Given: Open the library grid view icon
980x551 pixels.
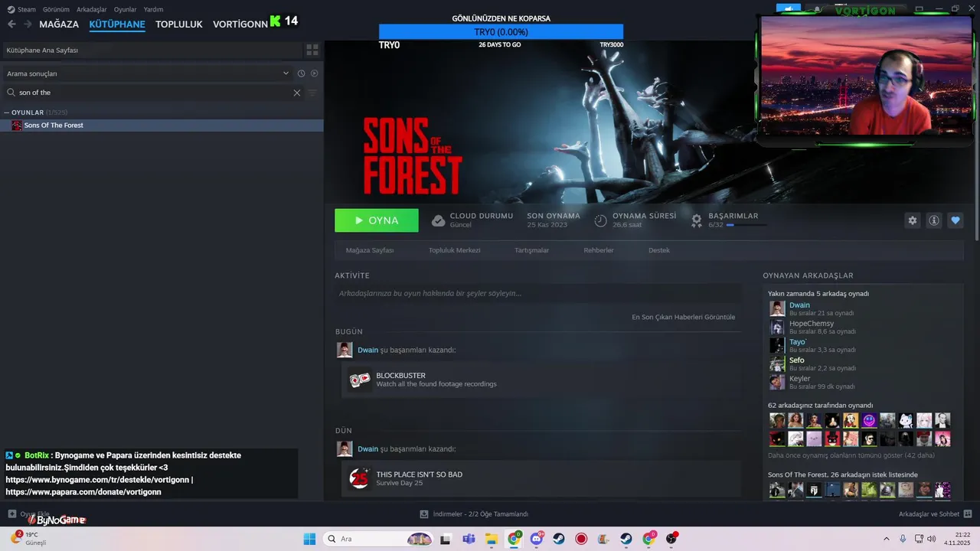Looking at the screenshot, I should (312, 50).
